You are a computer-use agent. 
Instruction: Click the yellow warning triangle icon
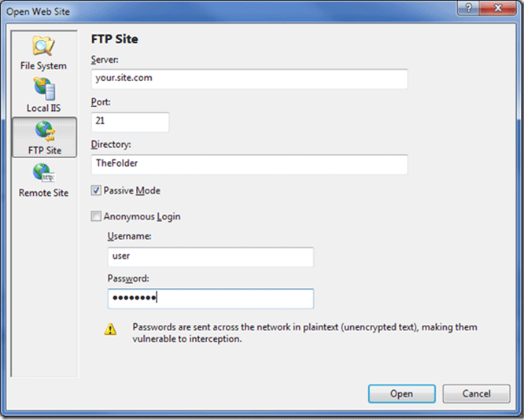click(110, 330)
